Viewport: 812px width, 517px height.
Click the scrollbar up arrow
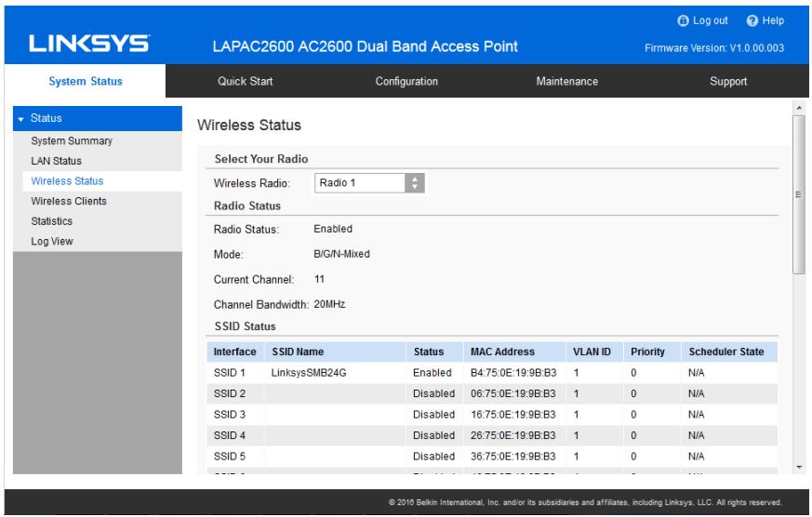pos(799,108)
